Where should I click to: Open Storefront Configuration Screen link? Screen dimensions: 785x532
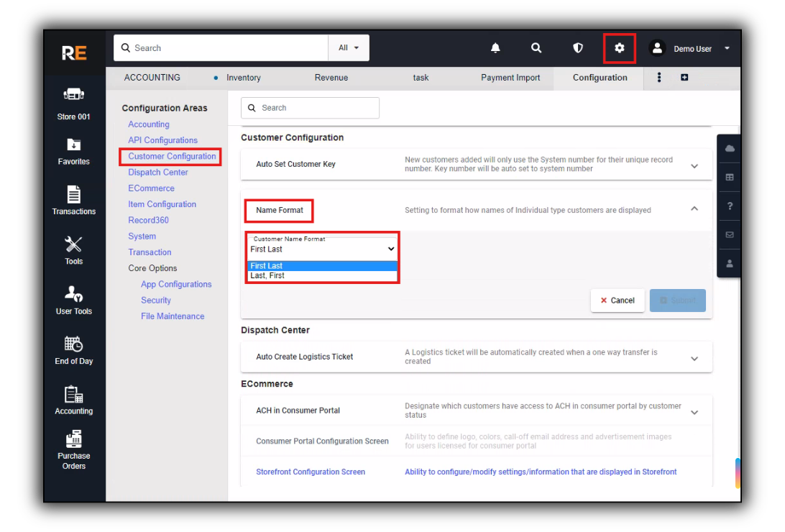coord(311,472)
